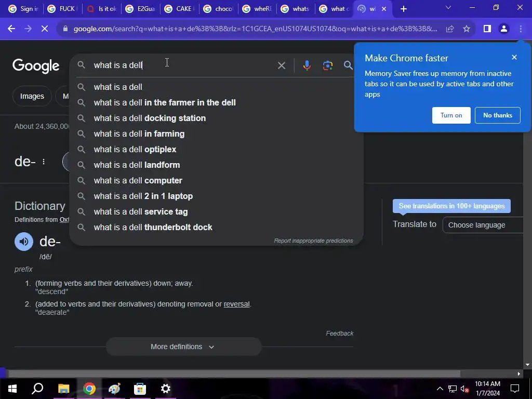Decline Memory Saver with No thanks
Viewport: 532px width, 399px height.
coord(497,115)
